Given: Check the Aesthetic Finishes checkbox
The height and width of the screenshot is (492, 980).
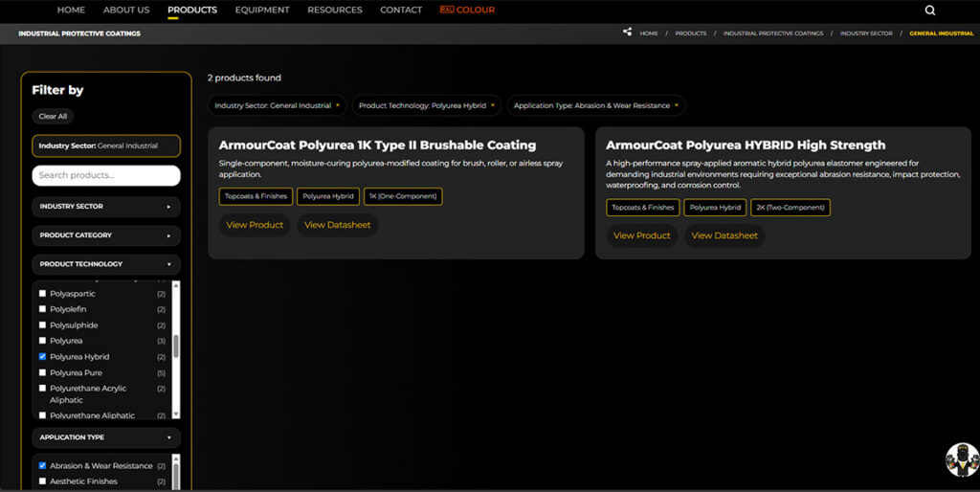Looking at the screenshot, I should point(42,481).
